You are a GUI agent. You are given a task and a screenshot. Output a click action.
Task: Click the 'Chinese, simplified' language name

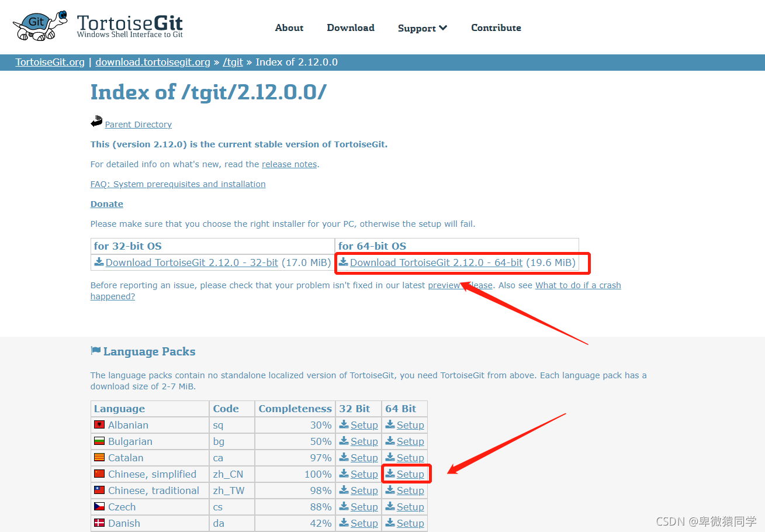click(x=152, y=474)
